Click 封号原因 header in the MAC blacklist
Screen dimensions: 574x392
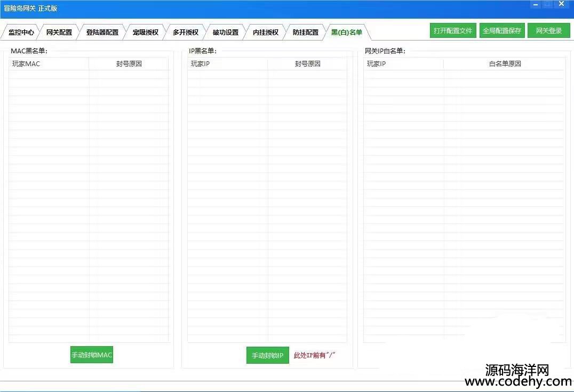click(129, 63)
